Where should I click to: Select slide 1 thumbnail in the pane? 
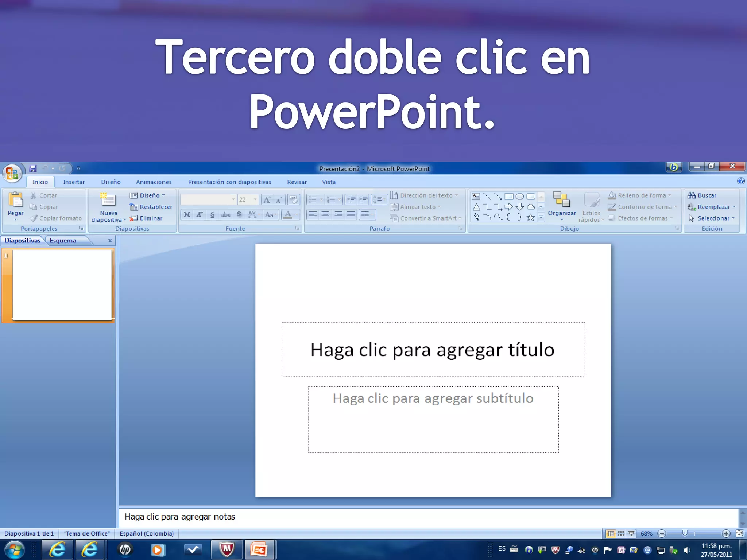(62, 285)
